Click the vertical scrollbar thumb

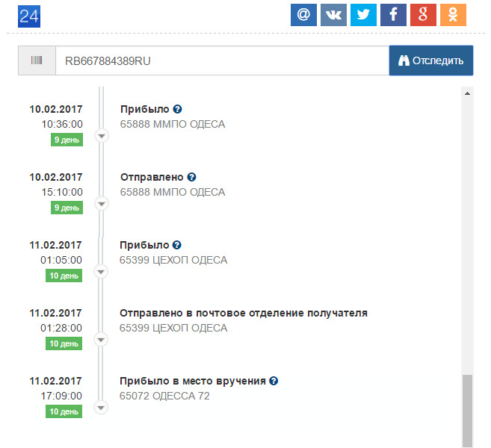(467, 411)
